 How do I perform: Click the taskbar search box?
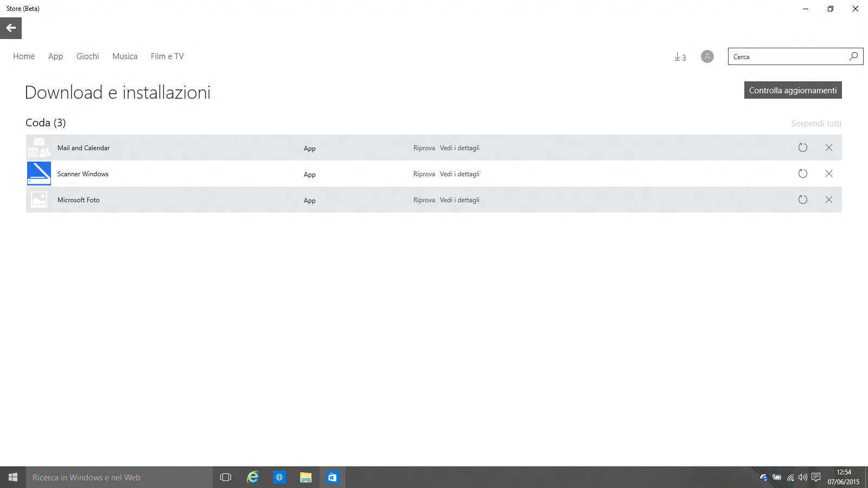[119, 477]
